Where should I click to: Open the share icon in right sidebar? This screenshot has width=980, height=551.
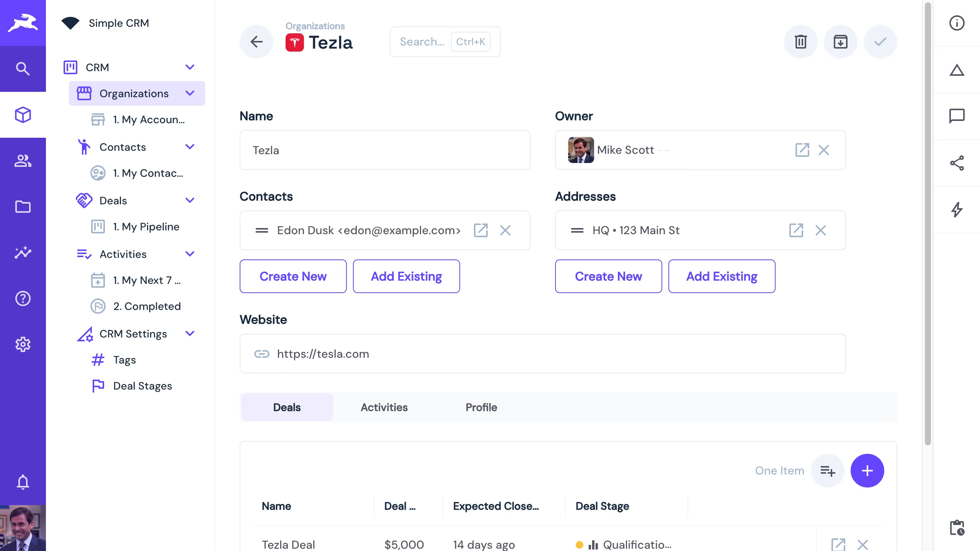pyautogui.click(x=957, y=163)
